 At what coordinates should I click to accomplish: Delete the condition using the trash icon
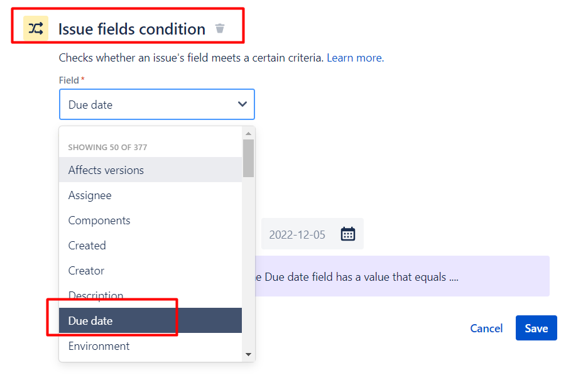click(x=219, y=28)
